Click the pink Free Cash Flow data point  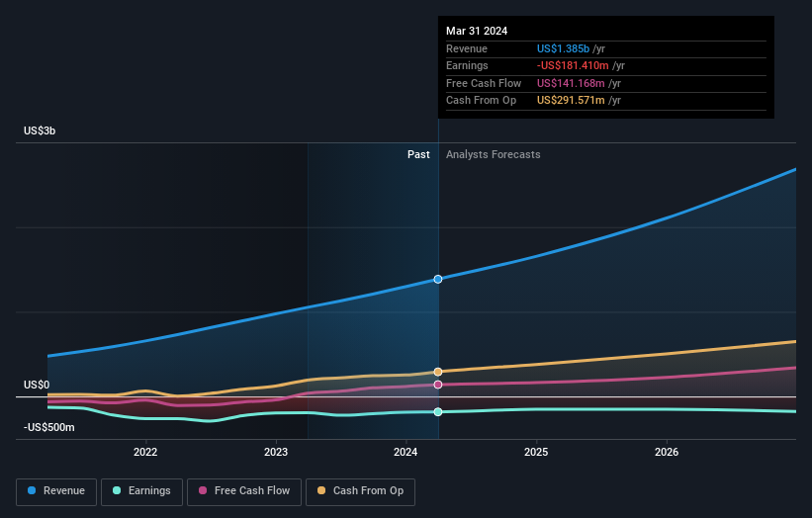coord(438,385)
